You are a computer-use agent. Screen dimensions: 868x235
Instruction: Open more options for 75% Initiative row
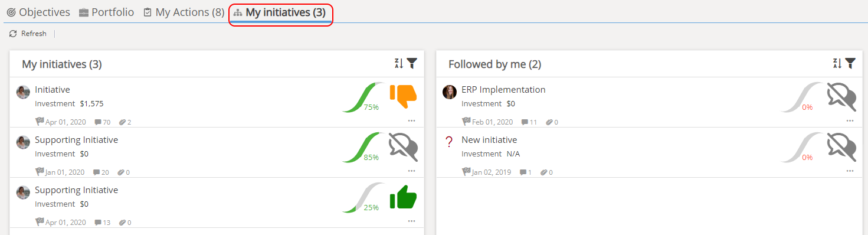click(411, 120)
